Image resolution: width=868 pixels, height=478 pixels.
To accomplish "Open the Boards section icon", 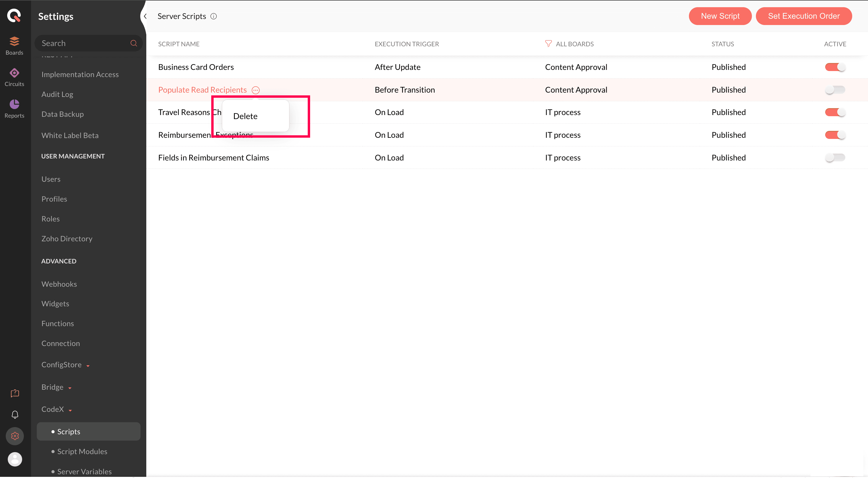I will point(14,41).
